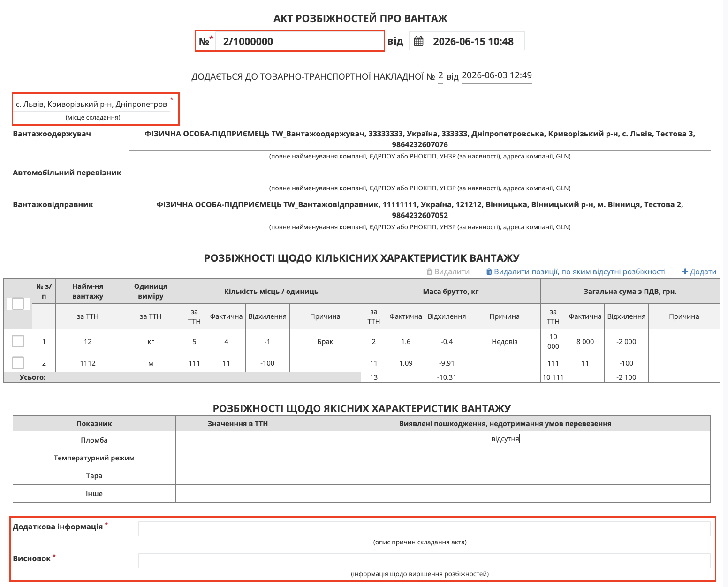Click the TTN number value 2
728x587 pixels.
point(440,76)
